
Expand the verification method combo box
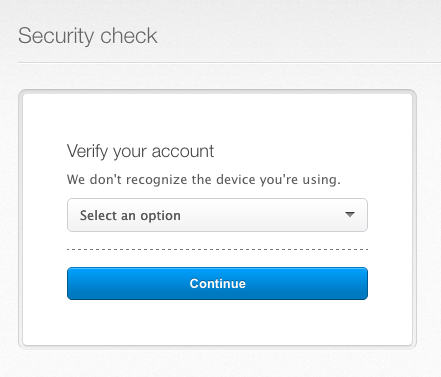coord(217,215)
